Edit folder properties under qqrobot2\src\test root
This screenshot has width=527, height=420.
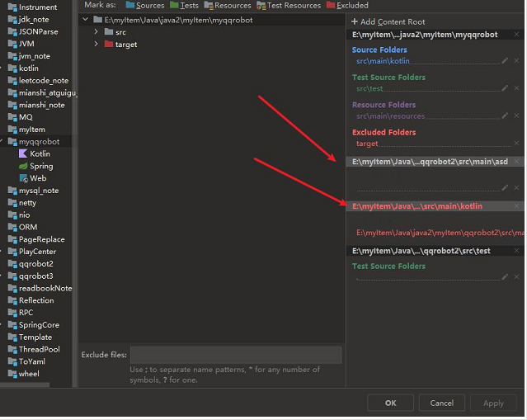tap(505, 276)
